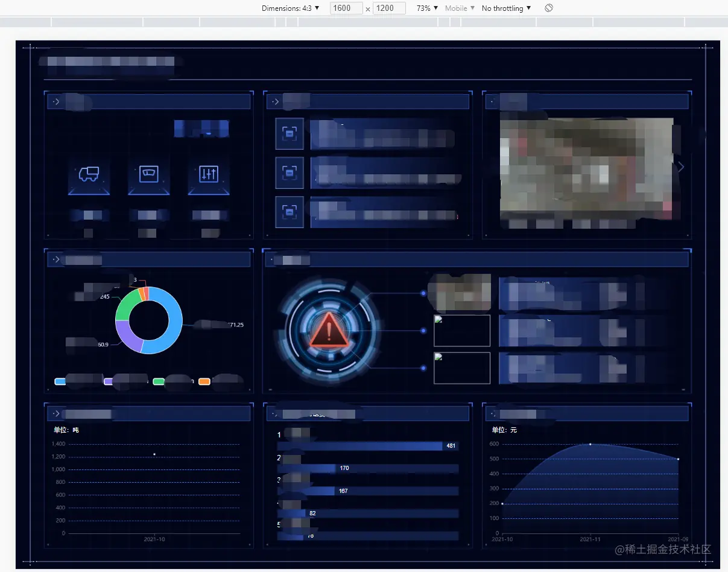The width and height of the screenshot is (728, 572).
Task: Toggle the green legend swatch
Action: point(159,382)
